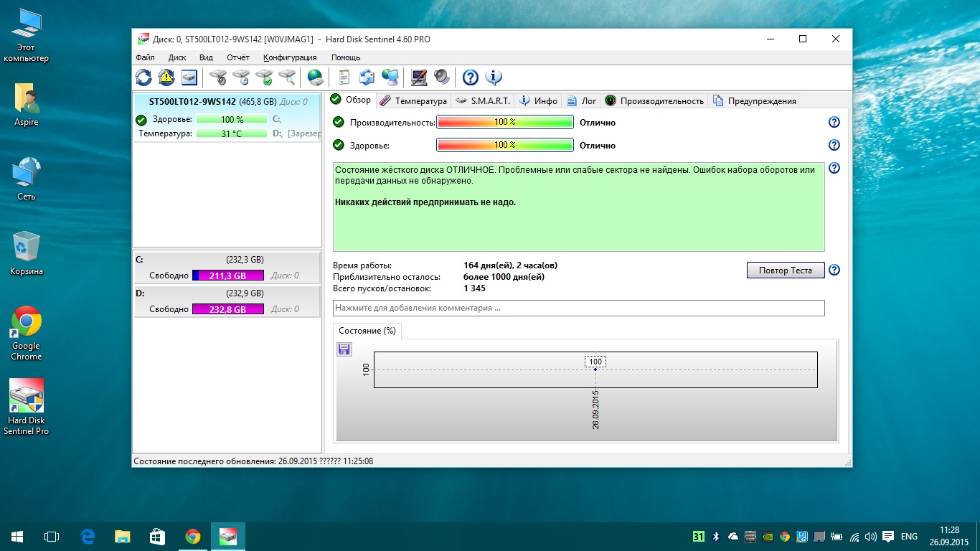Viewport: 980px width, 551px height.
Task: Select drive C: free space bar
Action: click(228, 275)
